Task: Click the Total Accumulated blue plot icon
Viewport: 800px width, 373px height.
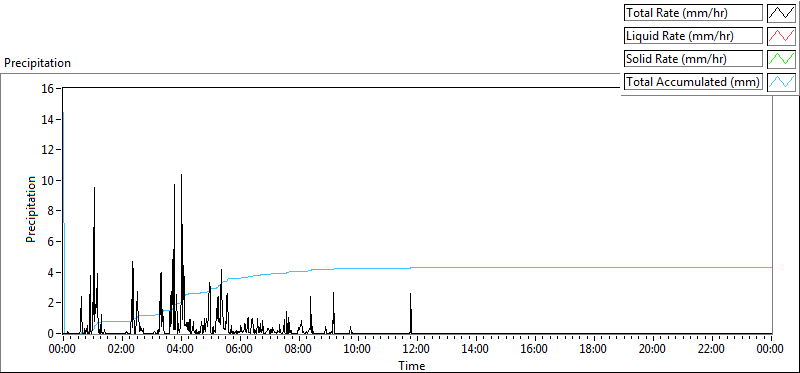Action: 782,82
